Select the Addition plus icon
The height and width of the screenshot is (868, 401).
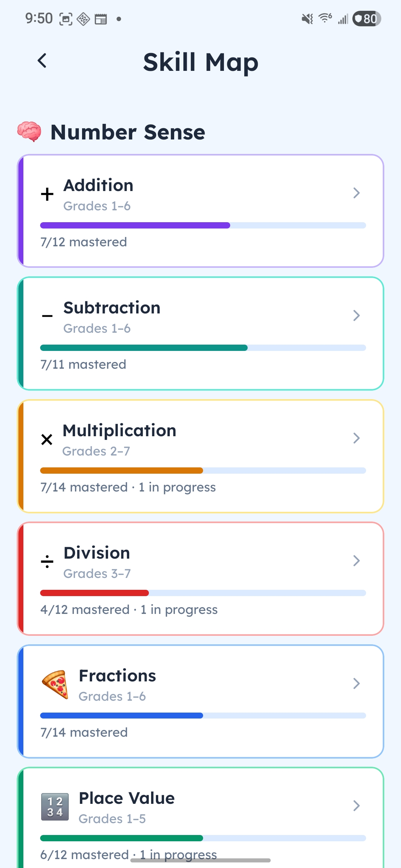click(47, 194)
